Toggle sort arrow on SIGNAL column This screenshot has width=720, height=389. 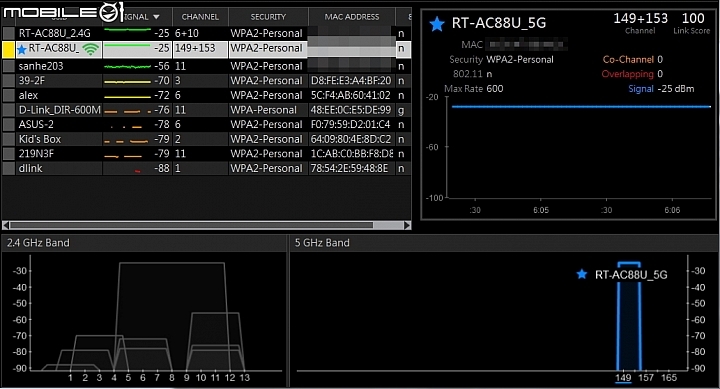(x=156, y=17)
